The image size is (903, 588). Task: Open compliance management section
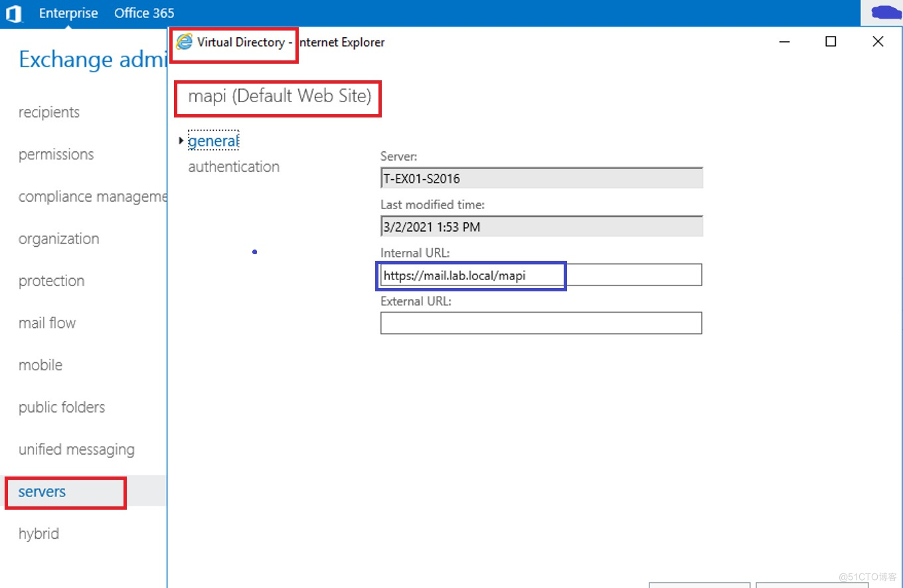tap(92, 196)
